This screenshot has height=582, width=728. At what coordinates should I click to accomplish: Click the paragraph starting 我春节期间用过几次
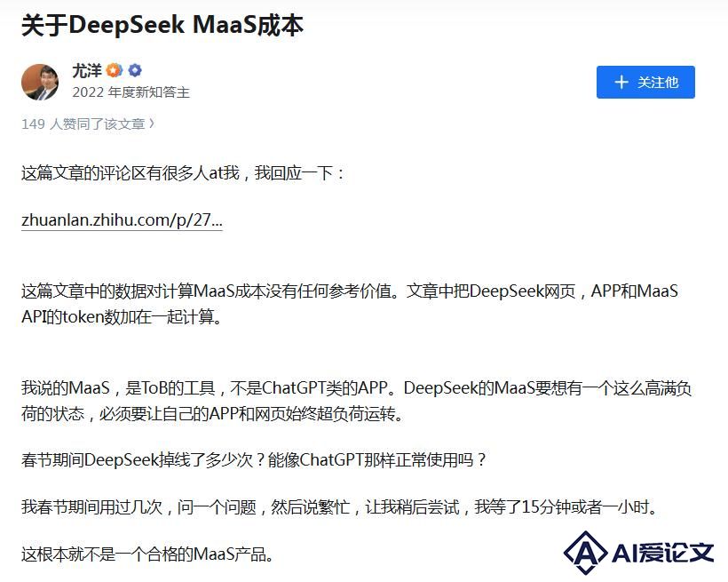[x=339, y=506]
